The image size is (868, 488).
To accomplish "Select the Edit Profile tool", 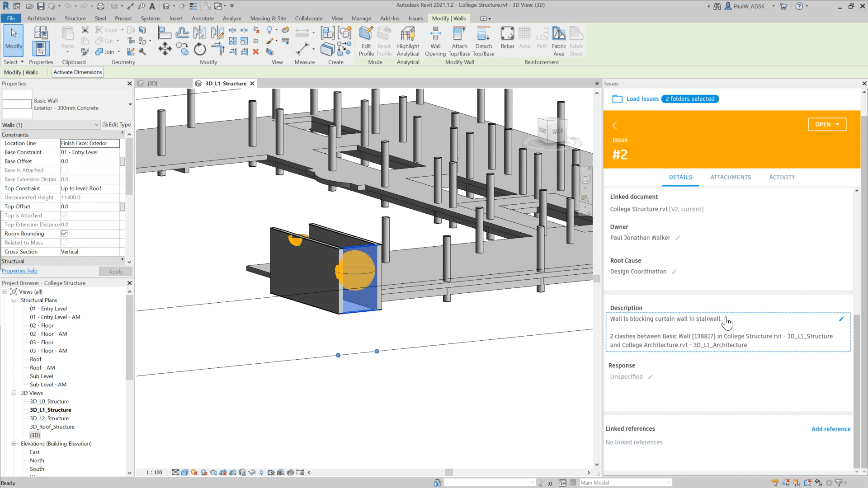I will click(366, 42).
